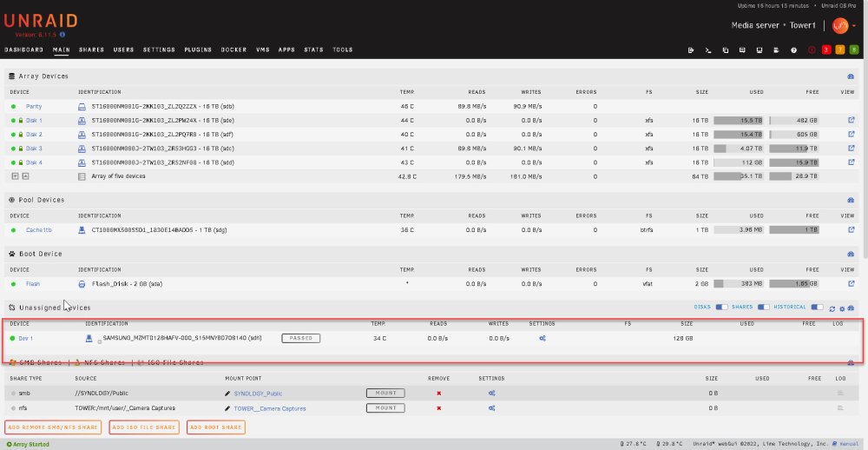Toggle the Shares switch

[764, 307]
